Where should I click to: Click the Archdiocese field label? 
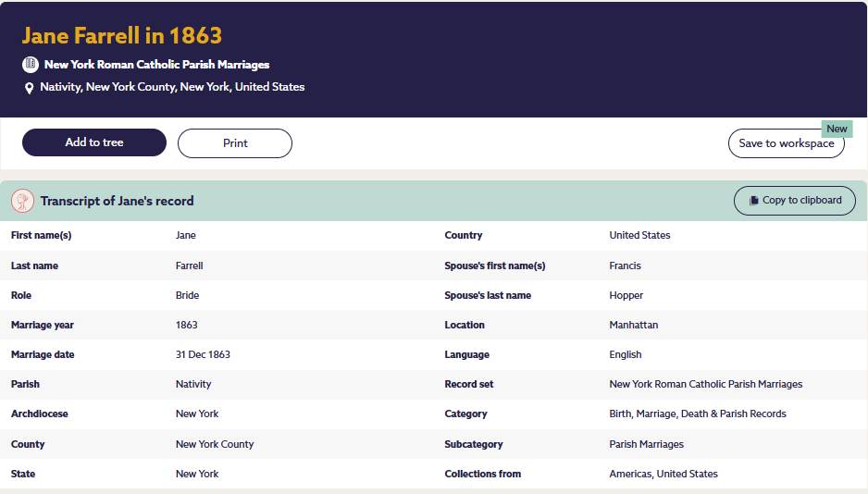point(39,414)
